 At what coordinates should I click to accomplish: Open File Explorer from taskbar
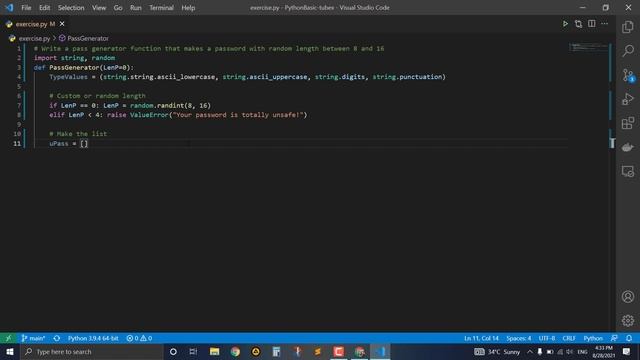pyautogui.click(x=214, y=352)
